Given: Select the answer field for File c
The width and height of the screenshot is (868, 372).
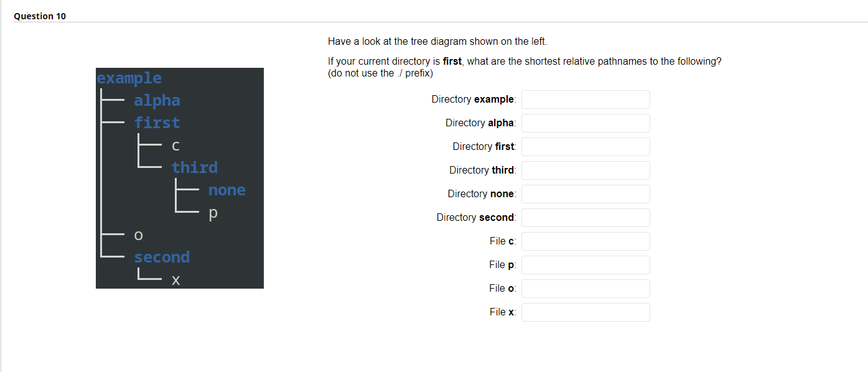Looking at the screenshot, I should pyautogui.click(x=585, y=241).
